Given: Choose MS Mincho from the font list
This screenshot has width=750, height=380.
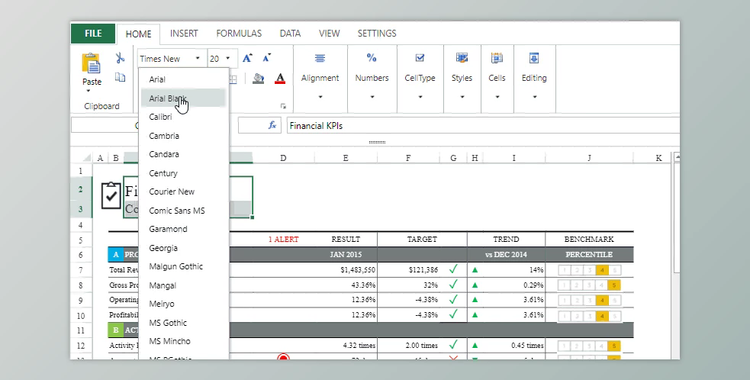Looking at the screenshot, I should [183, 341].
